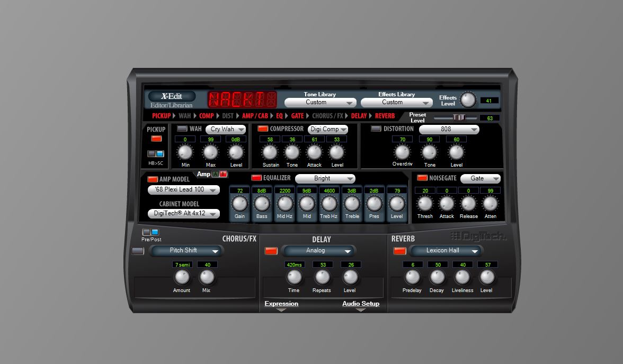The height and width of the screenshot is (364, 623).
Task: Open the Effects Library dropdown
Action: [396, 103]
